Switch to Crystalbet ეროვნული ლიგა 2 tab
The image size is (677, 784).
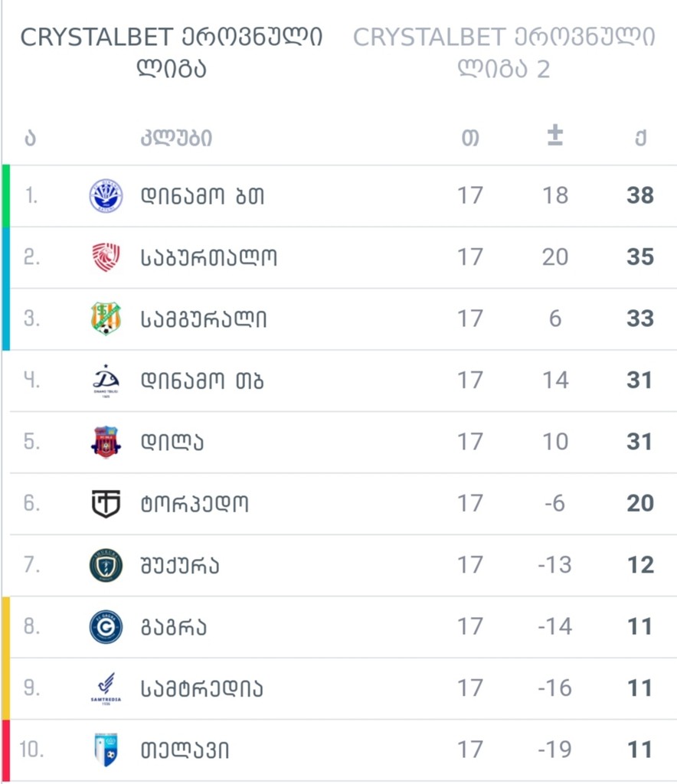pos(504,52)
